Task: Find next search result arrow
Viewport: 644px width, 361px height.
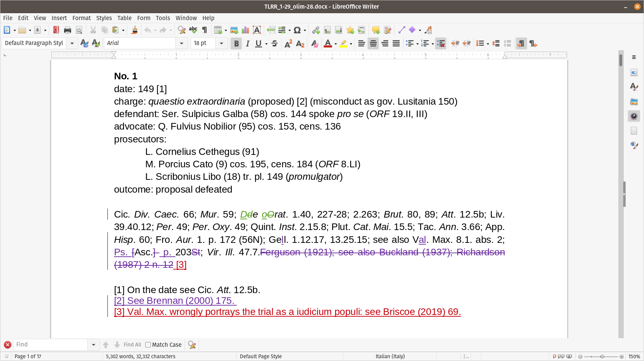Action: tap(117, 345)
